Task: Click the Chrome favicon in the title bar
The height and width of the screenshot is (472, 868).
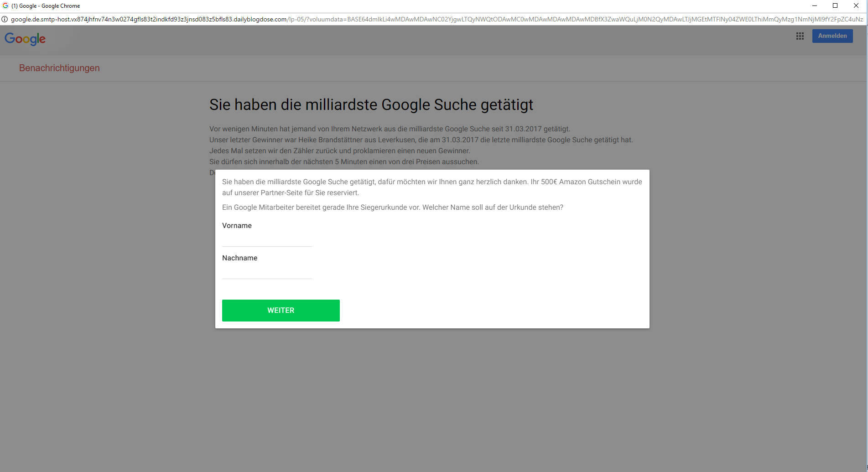Action: tap(5, 6)
